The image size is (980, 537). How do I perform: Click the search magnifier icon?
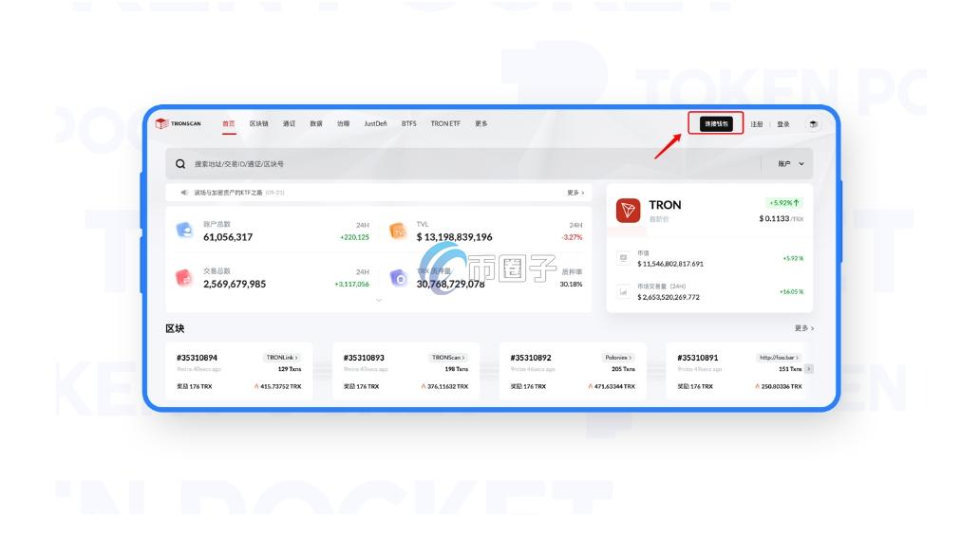click(180, 163)
